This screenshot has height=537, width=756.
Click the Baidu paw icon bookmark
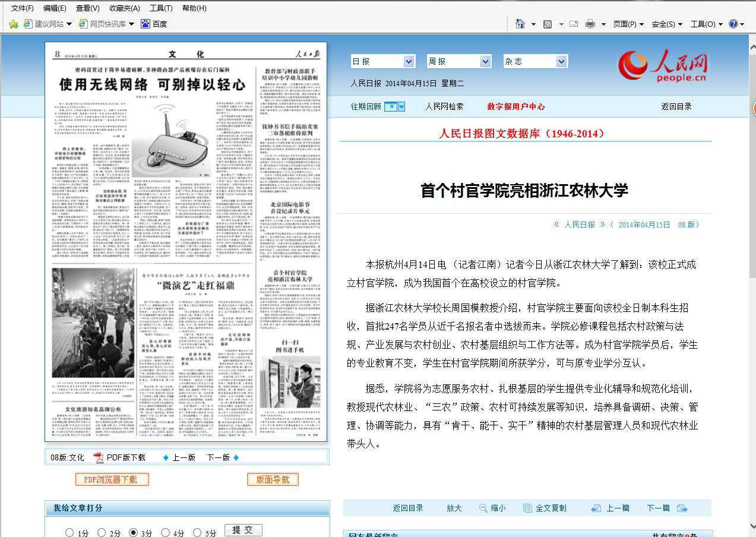[145, 24]
